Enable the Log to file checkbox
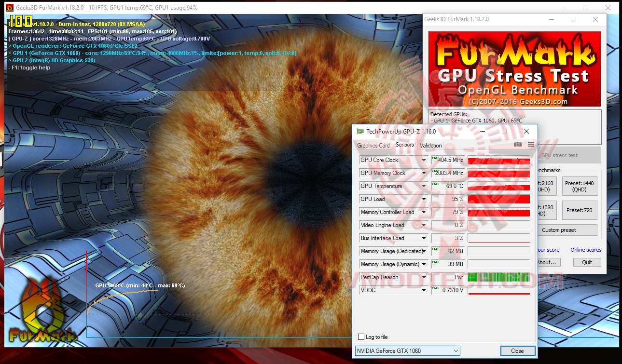Image resolution: width=622 pixels, height=364 pixels. point(361,337)
